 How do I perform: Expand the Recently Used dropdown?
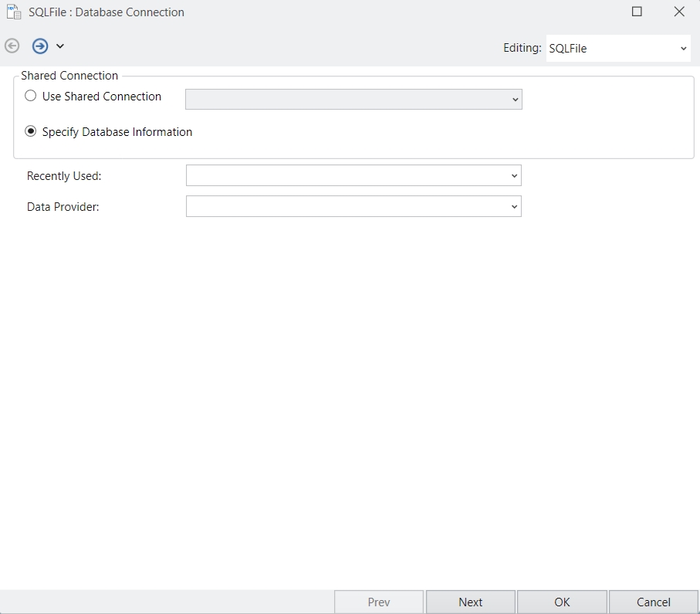514,175
